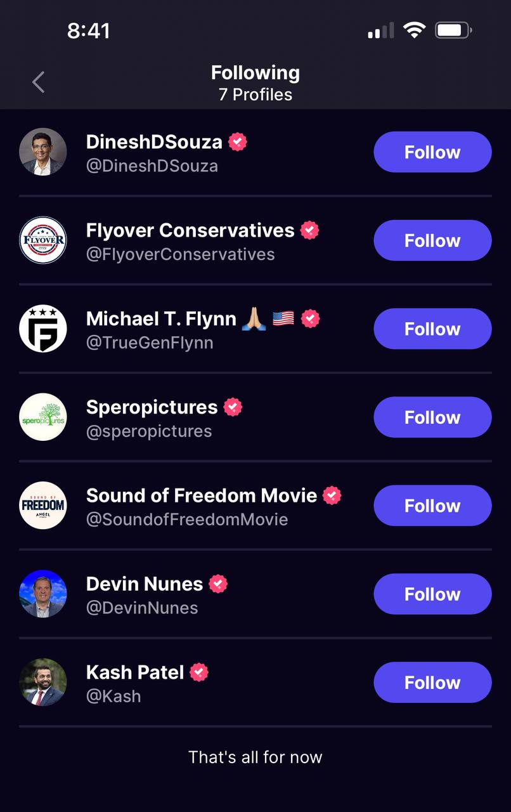Follow the Speropictures account
This screenshot has width=511, height=812.
[x=432, y=417]
